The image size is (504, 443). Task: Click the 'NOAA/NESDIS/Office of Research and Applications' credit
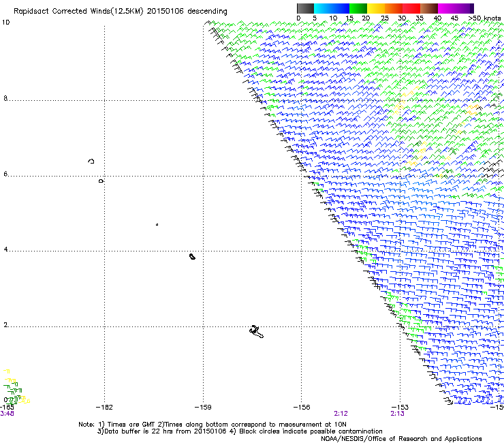[401, 439]
